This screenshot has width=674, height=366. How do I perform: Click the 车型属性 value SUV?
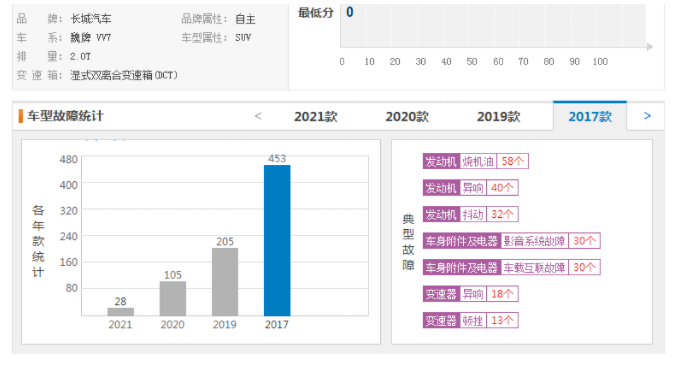click(243, 38)
